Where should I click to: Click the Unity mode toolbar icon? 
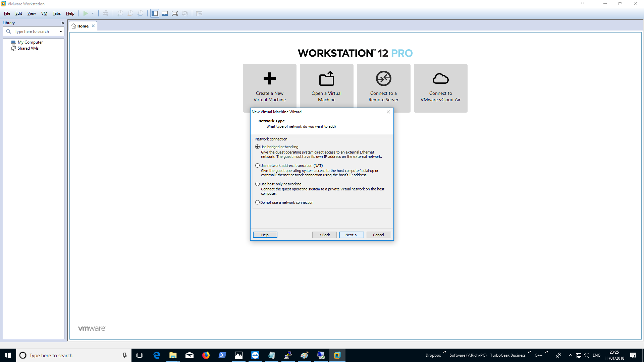[x=185, y=13]
